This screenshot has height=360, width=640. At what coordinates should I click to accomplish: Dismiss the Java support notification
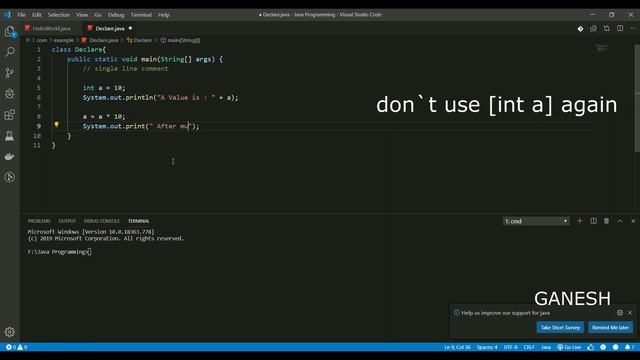(630, 313)
